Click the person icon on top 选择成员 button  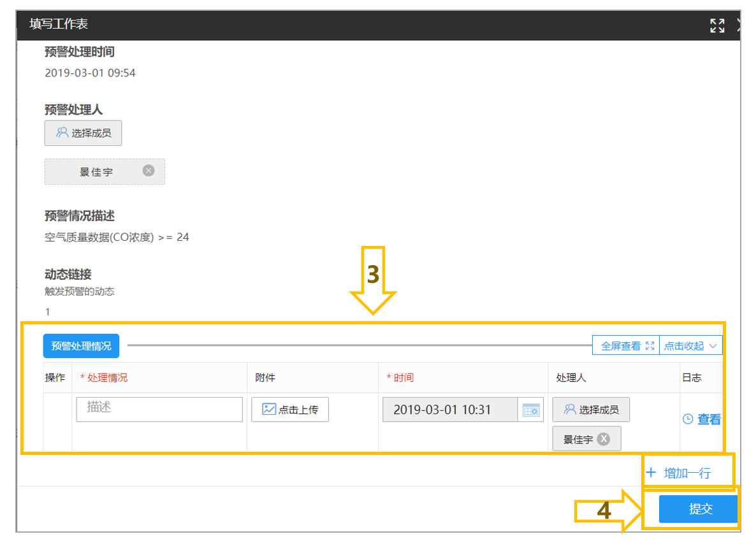point(62,133)
